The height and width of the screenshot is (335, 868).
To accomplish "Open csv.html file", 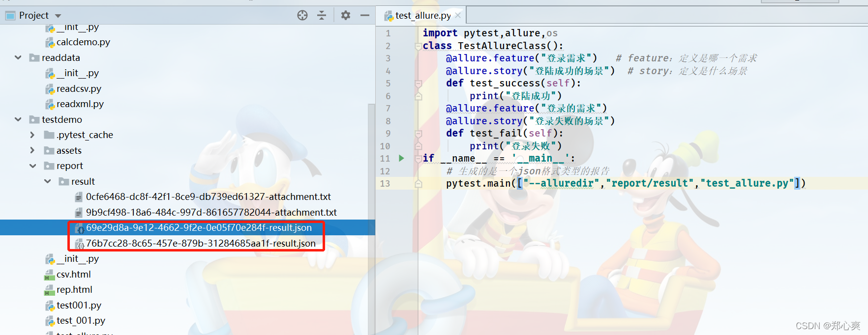I will click(74, 274).
